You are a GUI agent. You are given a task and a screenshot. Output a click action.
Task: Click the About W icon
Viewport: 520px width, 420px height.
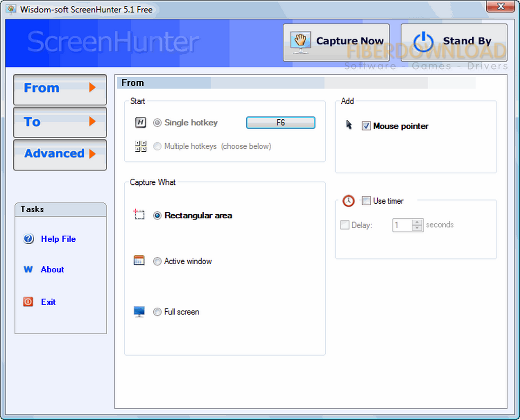(x=28, y=269)
